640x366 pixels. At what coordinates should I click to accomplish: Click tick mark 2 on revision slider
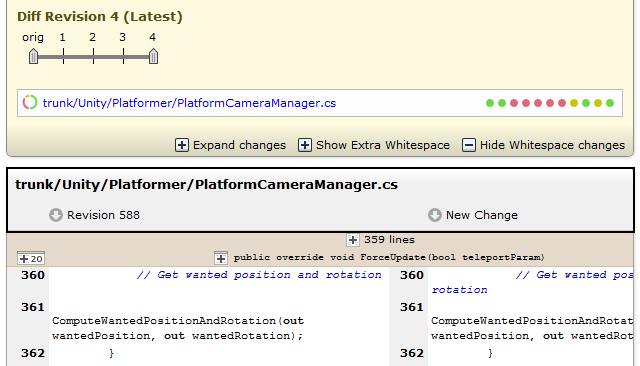pos(93,56)
